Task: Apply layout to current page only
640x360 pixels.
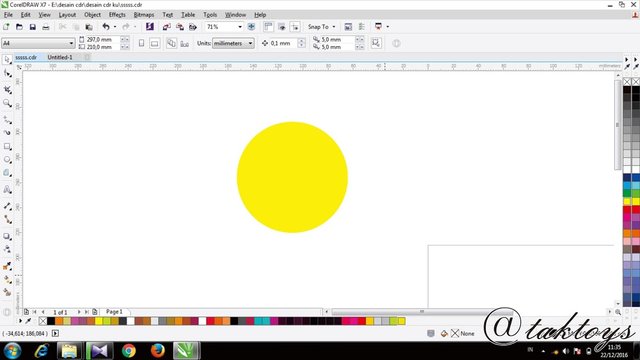Action: [184, 43]
